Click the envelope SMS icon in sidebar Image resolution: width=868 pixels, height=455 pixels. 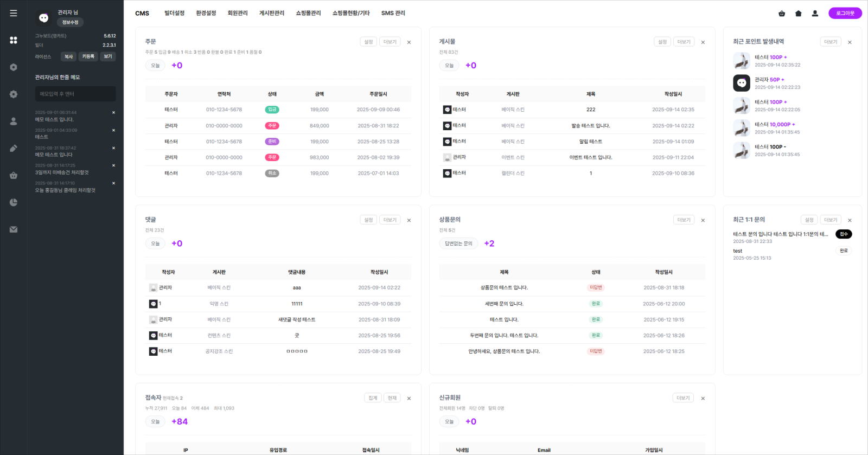(14, 229)
